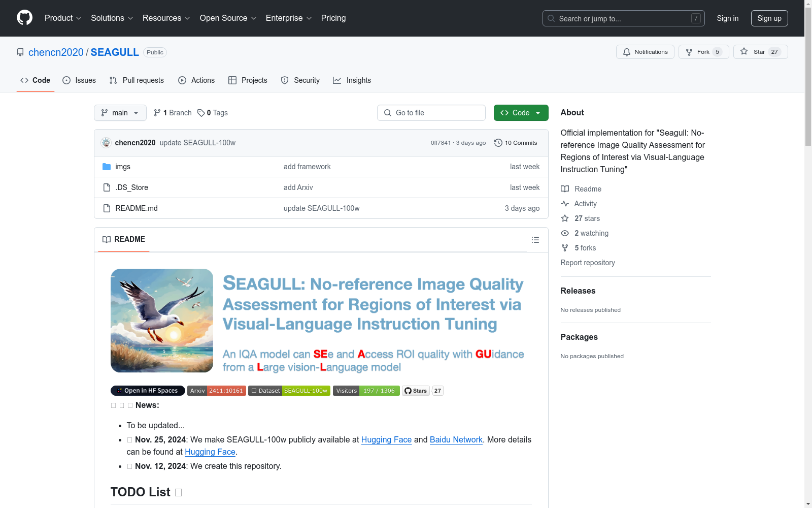View the 10 Commits history
812x508 pixels.
516,143
